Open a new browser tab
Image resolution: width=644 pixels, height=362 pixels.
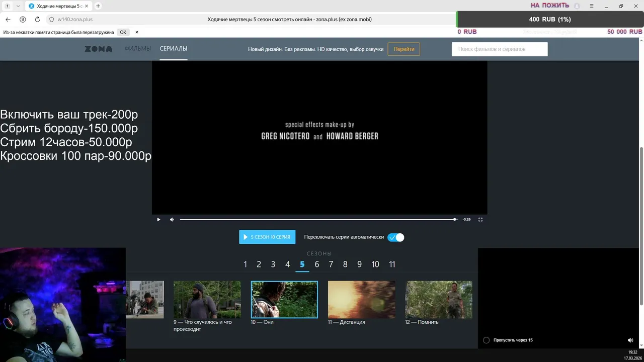coord(98,6)
